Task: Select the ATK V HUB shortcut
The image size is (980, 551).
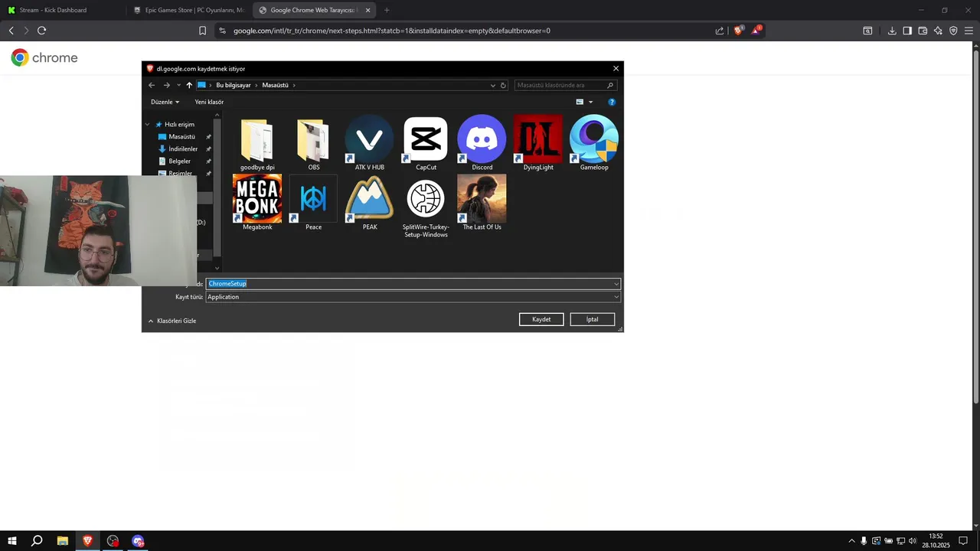Action: click(x=370, y=144)
